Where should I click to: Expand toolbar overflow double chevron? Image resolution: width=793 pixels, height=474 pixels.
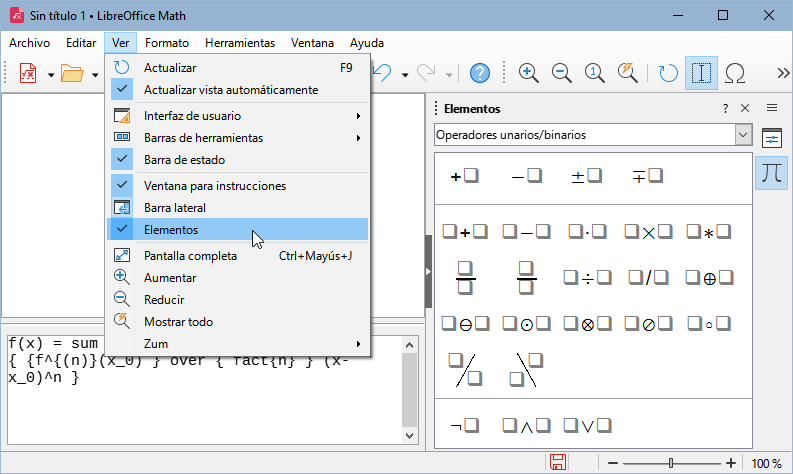[x=783, y=73]
